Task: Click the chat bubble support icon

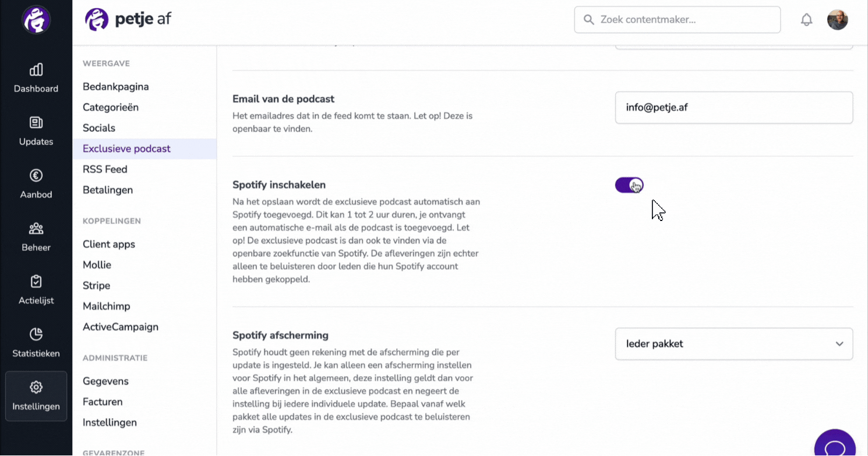Action: coord(835,446)
